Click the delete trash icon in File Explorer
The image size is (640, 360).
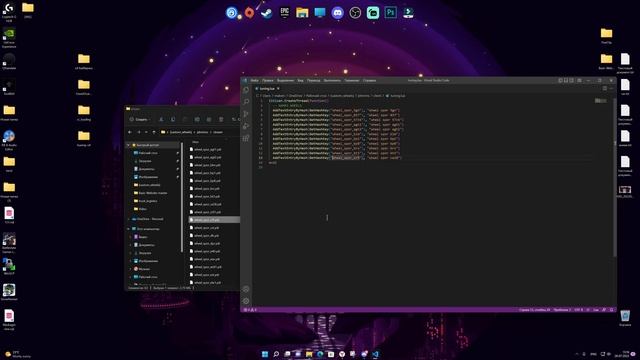pyautogui.click(x=221, y=120)
